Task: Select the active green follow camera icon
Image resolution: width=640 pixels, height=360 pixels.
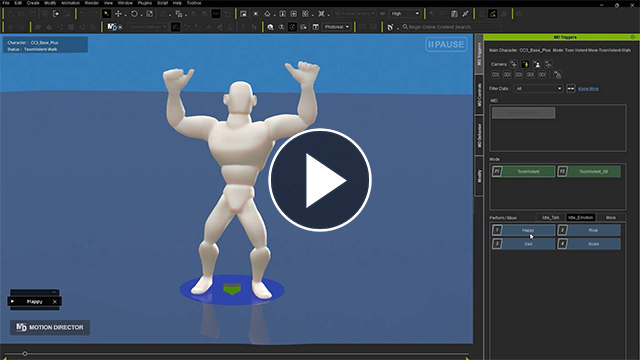Action: tap(525, 64)
